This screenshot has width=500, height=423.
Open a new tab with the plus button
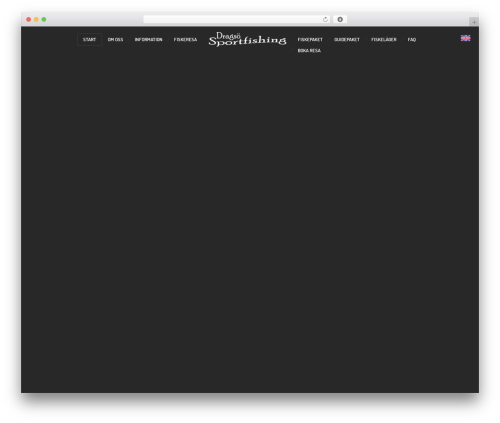[x=474, y=22]
